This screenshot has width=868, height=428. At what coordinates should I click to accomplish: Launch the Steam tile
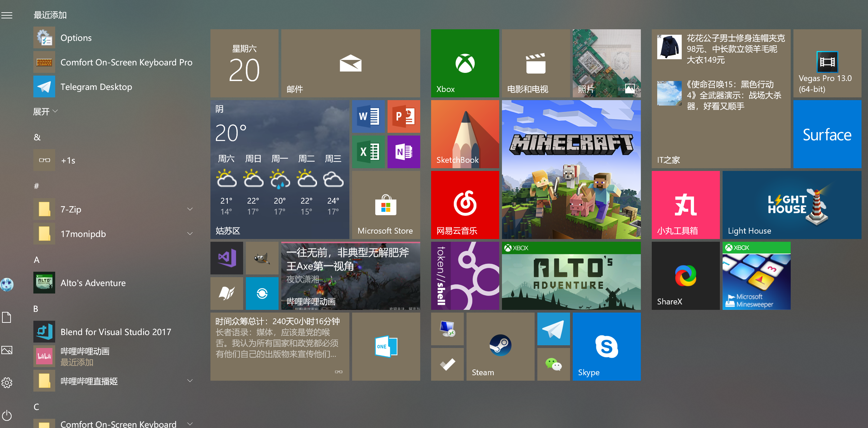coord(500,347)
